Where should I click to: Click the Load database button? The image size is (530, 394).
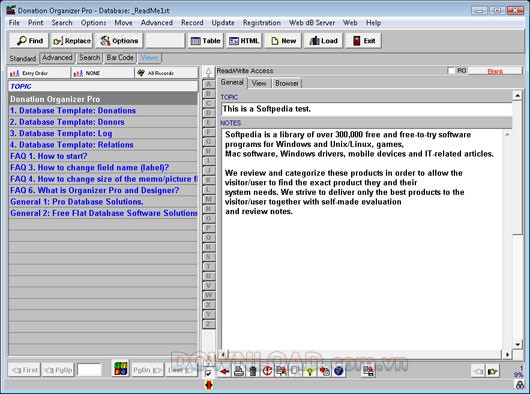pos(323,41)
